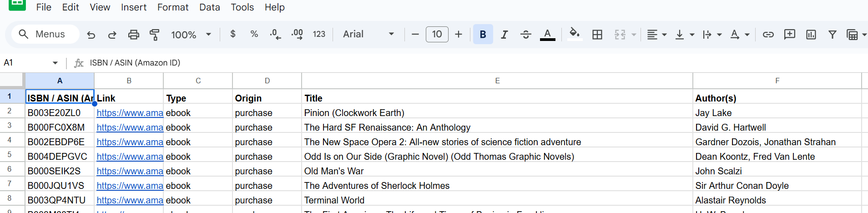
Task: Open the 100% zoom dropdown
Action: [191, 35]
